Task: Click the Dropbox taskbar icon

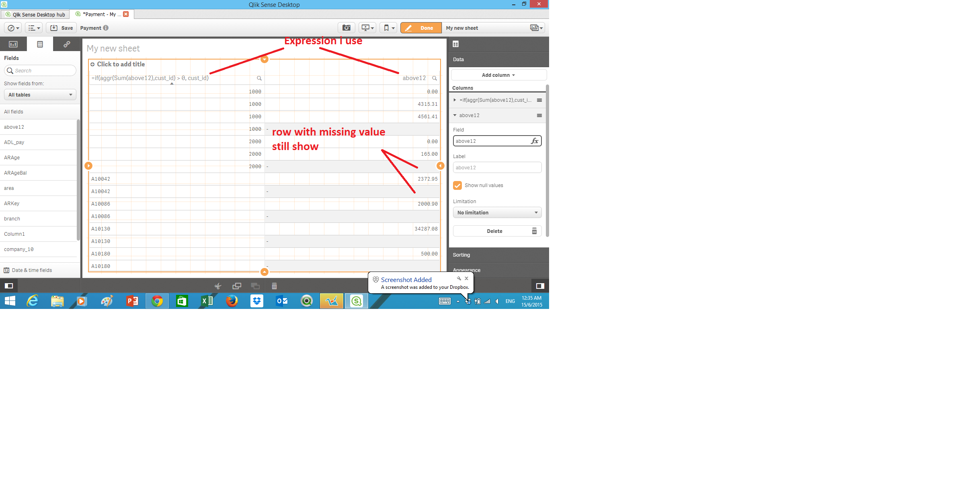Action: coord(256,300)
